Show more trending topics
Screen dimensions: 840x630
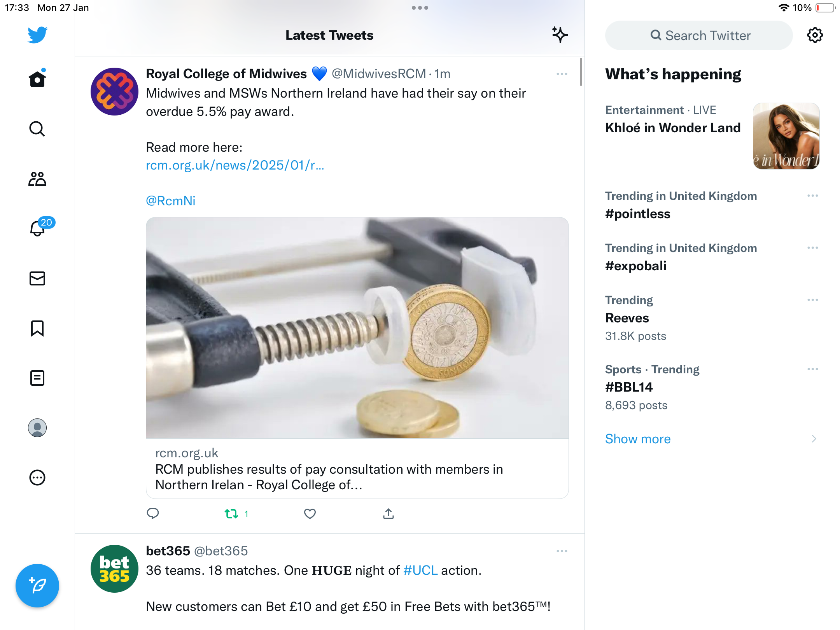638,439
